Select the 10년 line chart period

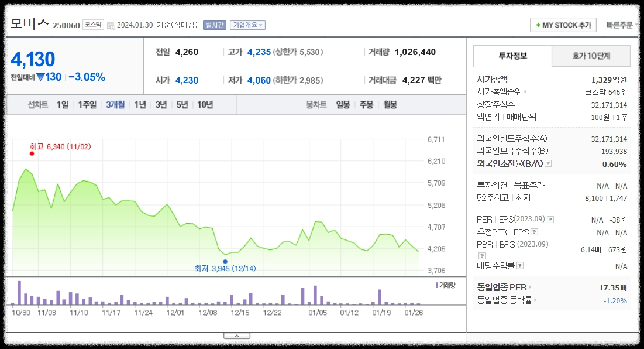205,105
